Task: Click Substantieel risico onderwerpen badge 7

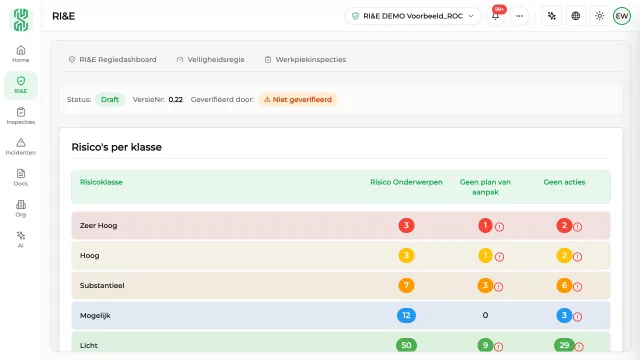Action: pos(406,285)
